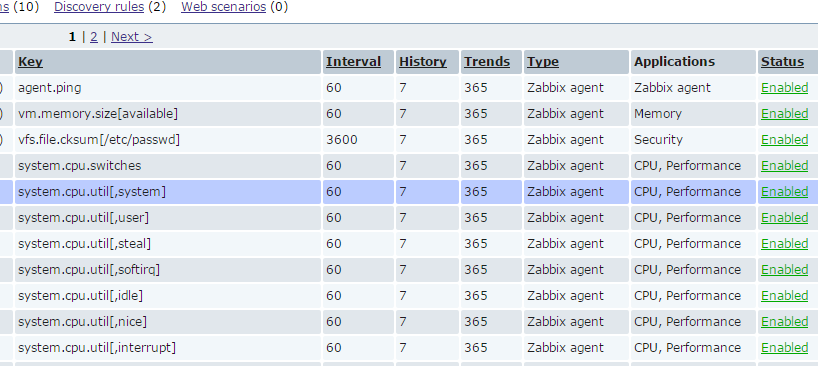Select the vm.memory.size[available] key cell
Screen dimensions: 818x366
pyautogui.click(x=168, y=114)
